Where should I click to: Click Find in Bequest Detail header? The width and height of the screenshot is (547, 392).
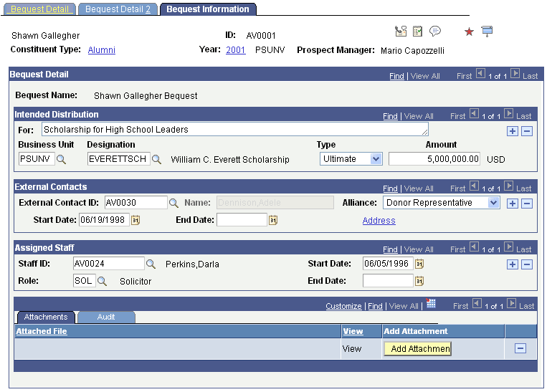click(x=396, y=76)
